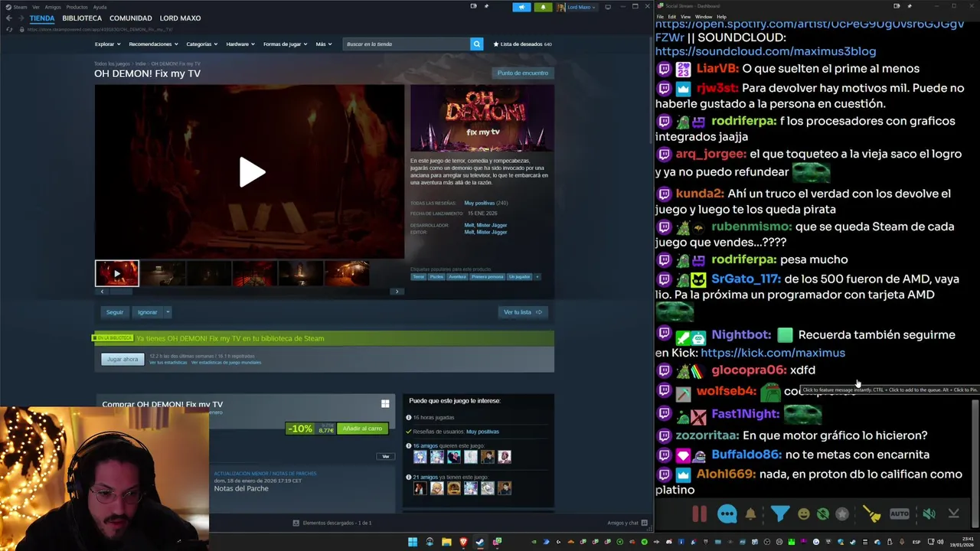Viewport: 980px width, 551px height.
Task: Open Steam notifications green bell
Action: (543, 7)
